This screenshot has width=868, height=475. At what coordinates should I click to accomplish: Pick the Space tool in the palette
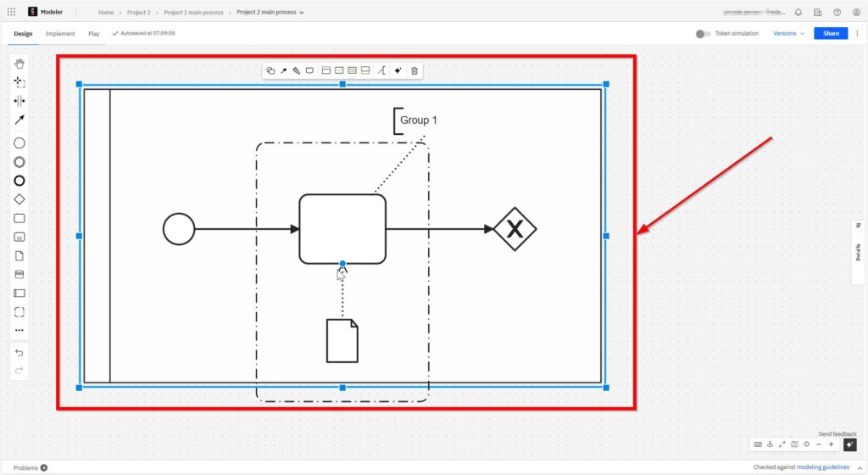(19, 101)
